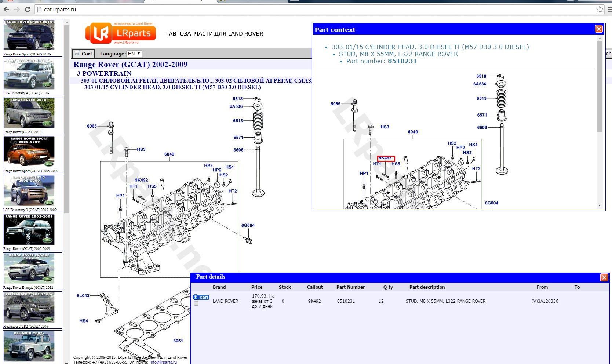The width and height of the screenshot is (612, 364).
Task: Open the Cart button
Action: point(84,54)
